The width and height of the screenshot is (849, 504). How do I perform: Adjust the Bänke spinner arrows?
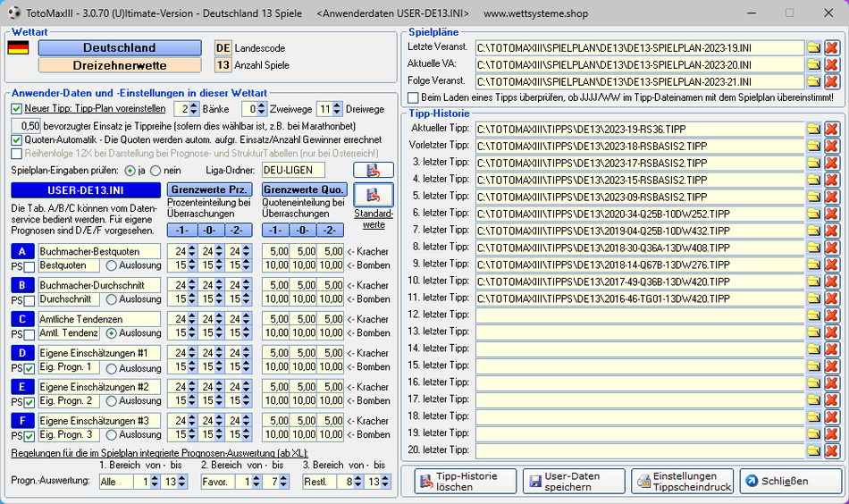point(195,109)
